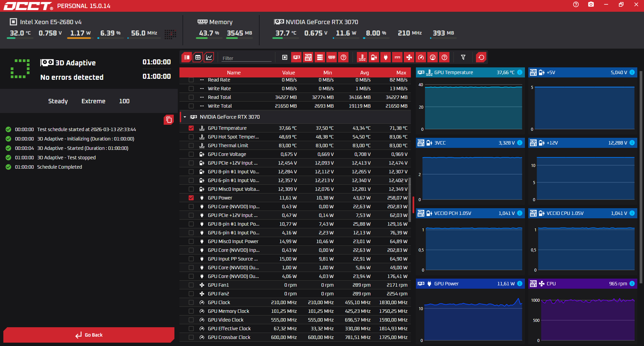This screenshot has height=346, width=644.
Task: Sort the table by the Name column
Action: [234, 73]
